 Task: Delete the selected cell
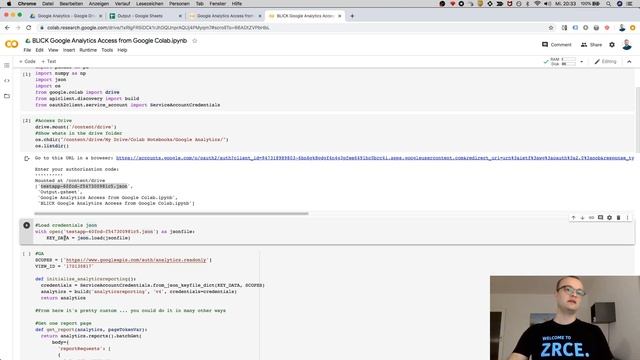pyautogui.click(x=618, y=218)
